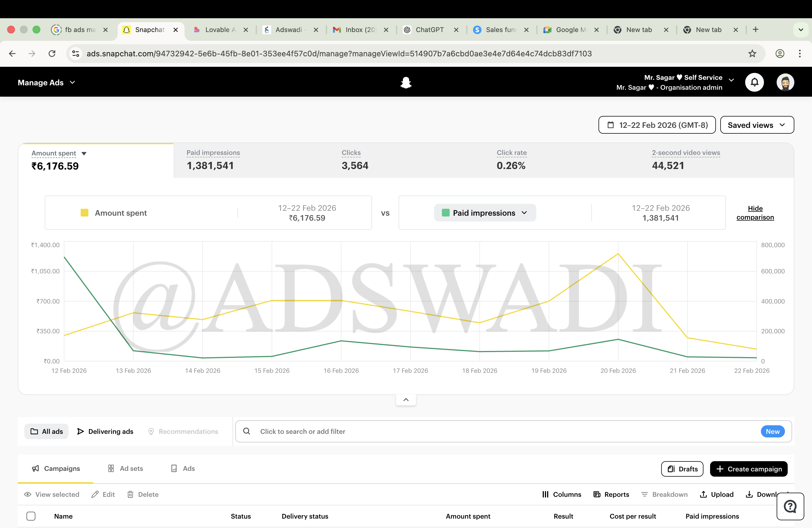Click the search or add filter field

tap(375, 431)
